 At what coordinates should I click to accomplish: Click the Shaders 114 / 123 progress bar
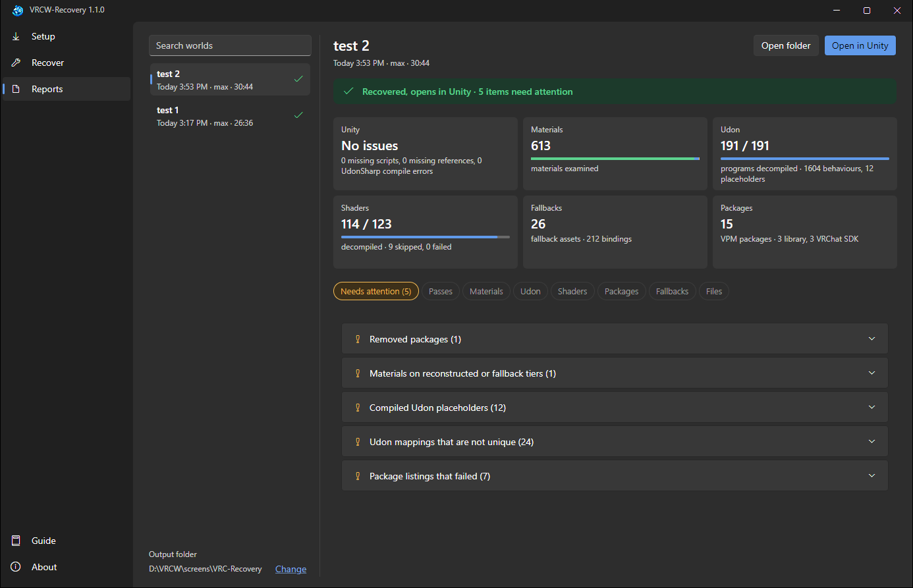pyautogui.click(x=426, y=237)
